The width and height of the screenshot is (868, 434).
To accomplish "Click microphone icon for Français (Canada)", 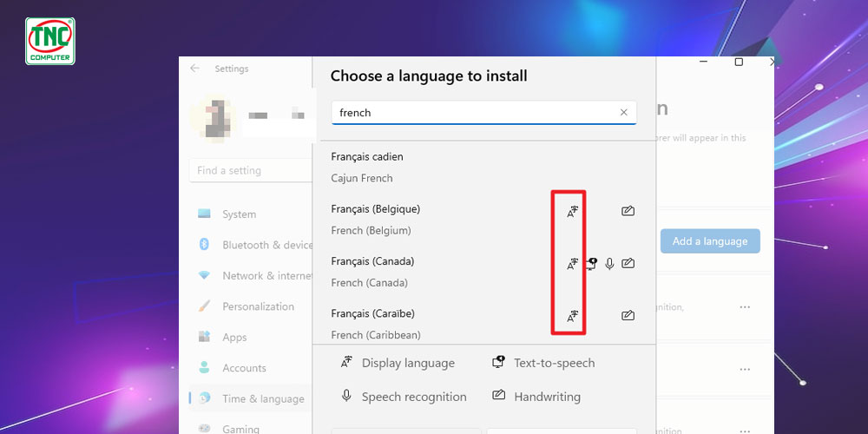I will (609, 264).
